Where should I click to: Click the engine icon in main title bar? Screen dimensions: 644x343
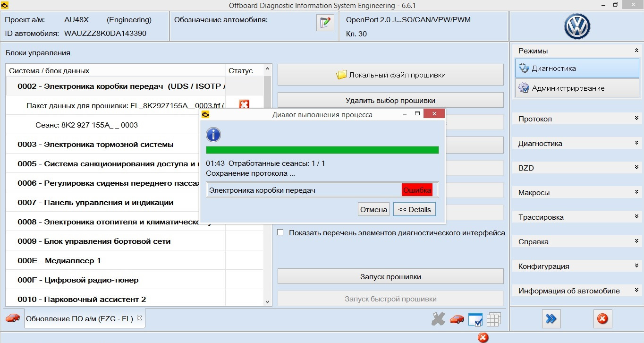[x=5, y=5]
